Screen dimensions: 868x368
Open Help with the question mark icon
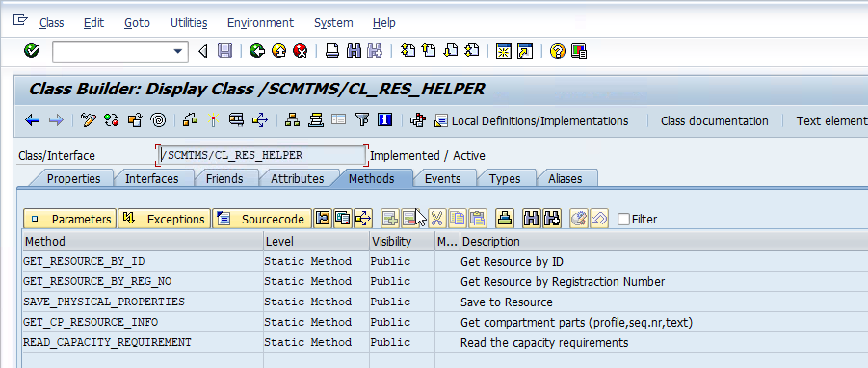coord(557,51)
